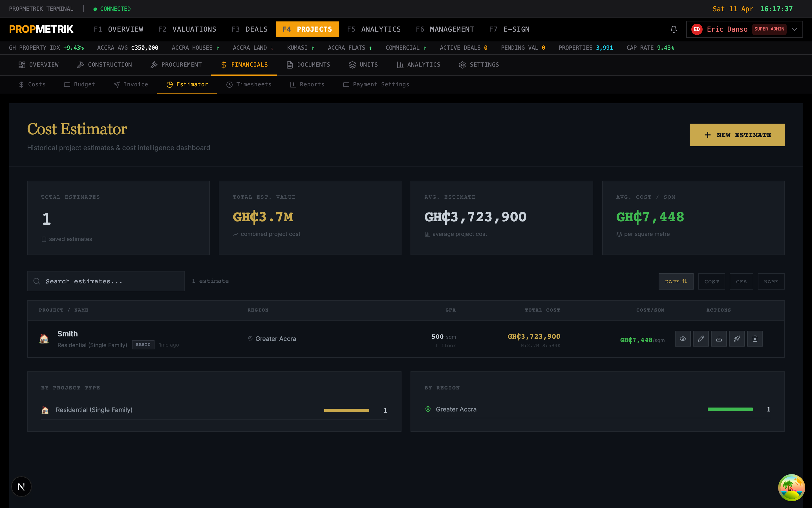Open the Documents tab
Viewport: 812px width, 508px height.
click(x=308, y=65)
